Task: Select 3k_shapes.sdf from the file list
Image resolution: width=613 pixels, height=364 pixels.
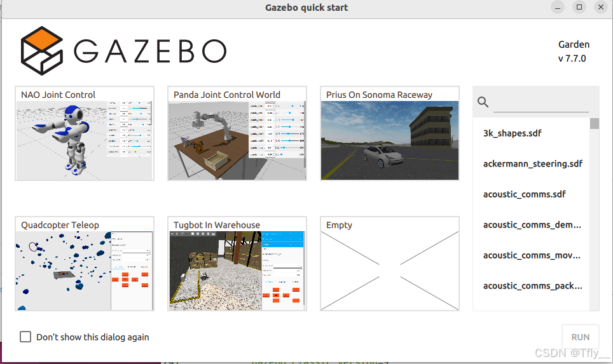Action: (x=512, y=133)
